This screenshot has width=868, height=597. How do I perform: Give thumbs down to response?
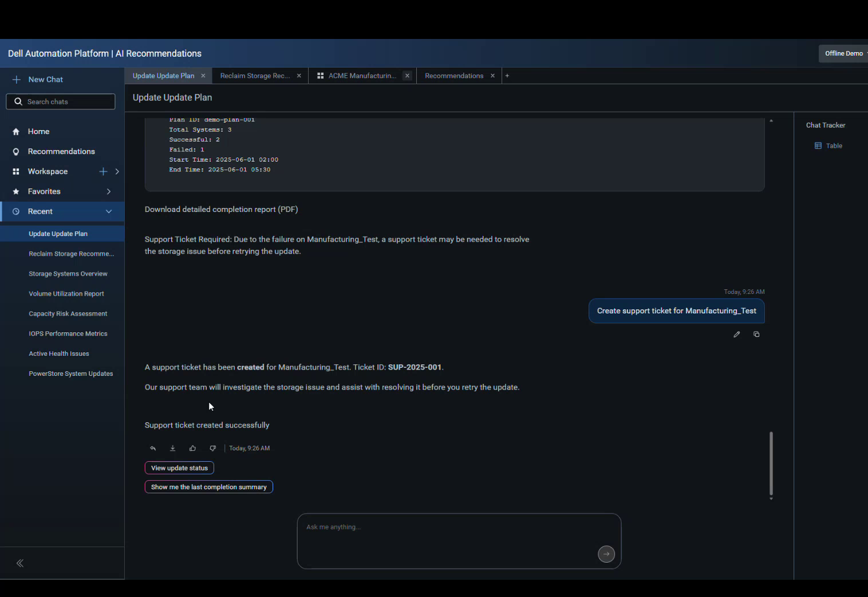[212, 448]
